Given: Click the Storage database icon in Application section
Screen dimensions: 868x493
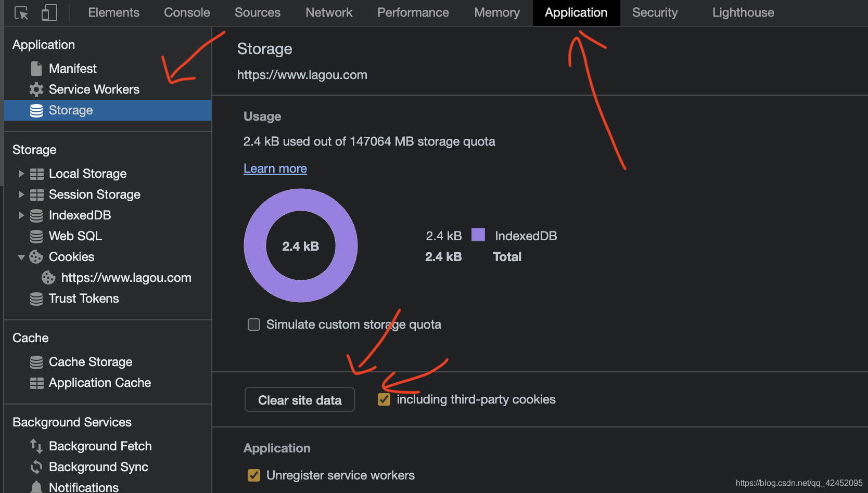Looking at the screenshot, I should (x=36, y=110).
